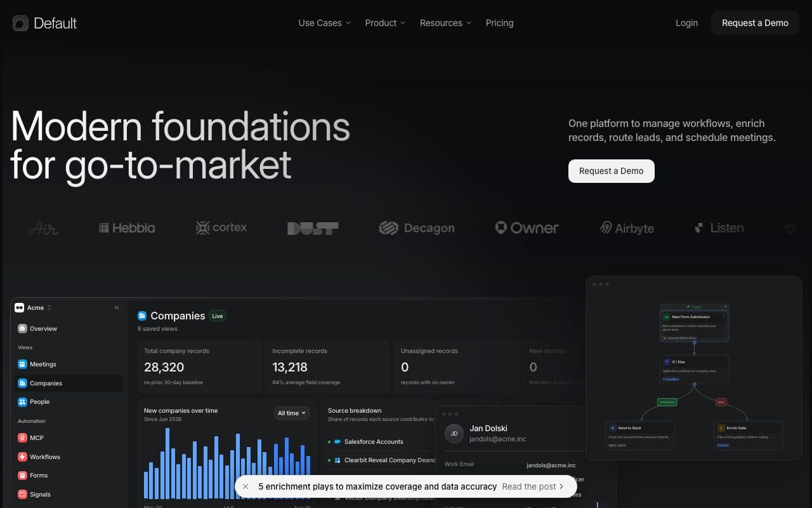Image resolution: width=812 pixels, height=508 pixels.
Task: Click the Overview home icon in the sidebar
Action: [23, 329]
